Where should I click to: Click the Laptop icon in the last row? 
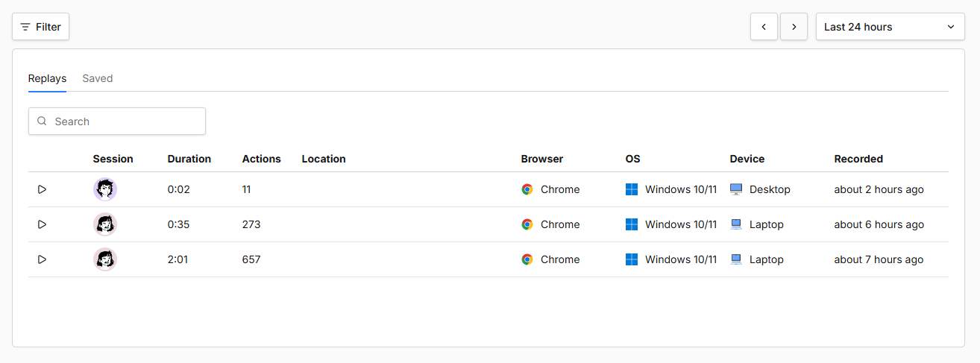736,259
